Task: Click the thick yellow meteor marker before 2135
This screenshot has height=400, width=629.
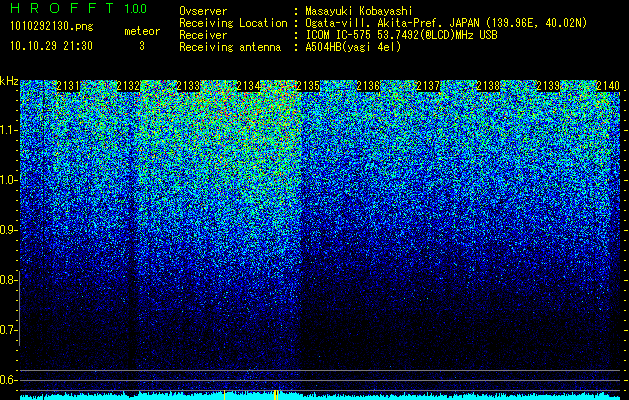Action: pyautogui.click(x=276, y=395)
